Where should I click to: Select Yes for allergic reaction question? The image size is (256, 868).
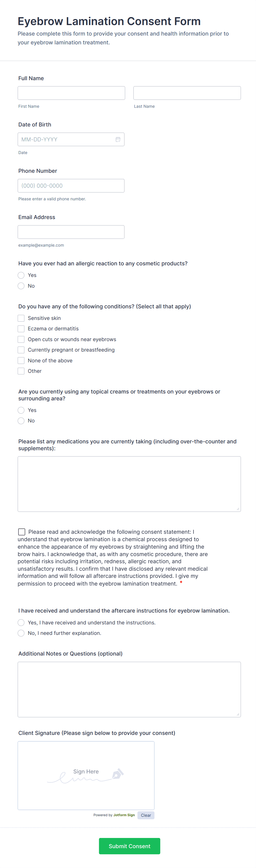(21, 275)
